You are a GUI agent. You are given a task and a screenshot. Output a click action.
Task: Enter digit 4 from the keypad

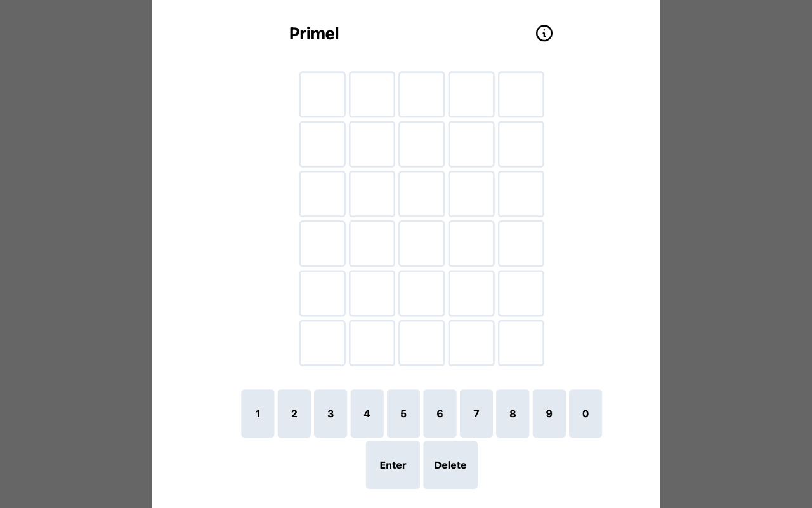pyautogui.click(x=367, y=413)
